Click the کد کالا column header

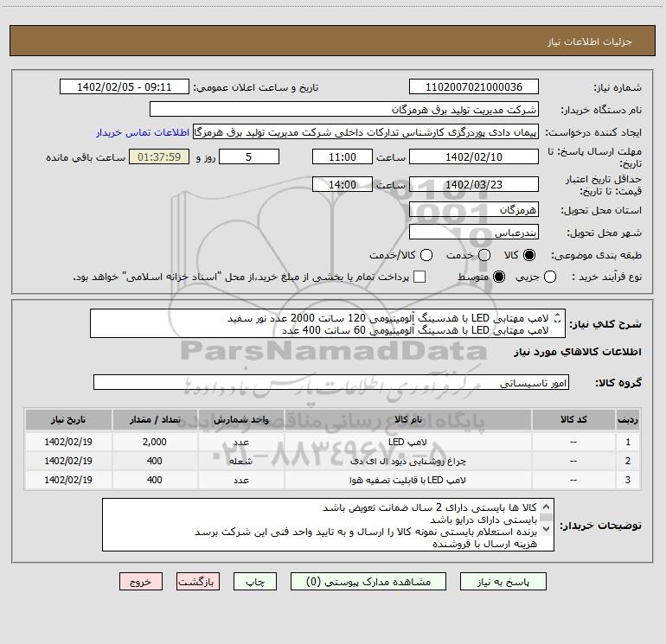(573, 419)
